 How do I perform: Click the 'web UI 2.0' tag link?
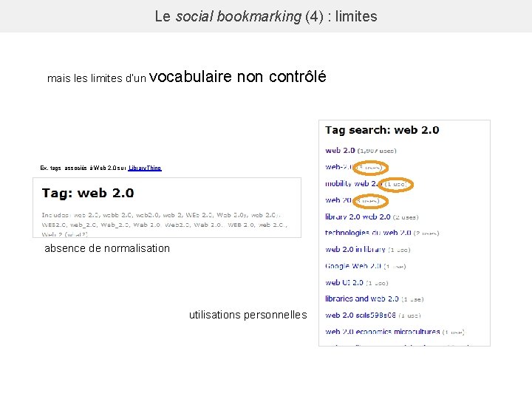[x=344, y=282]
